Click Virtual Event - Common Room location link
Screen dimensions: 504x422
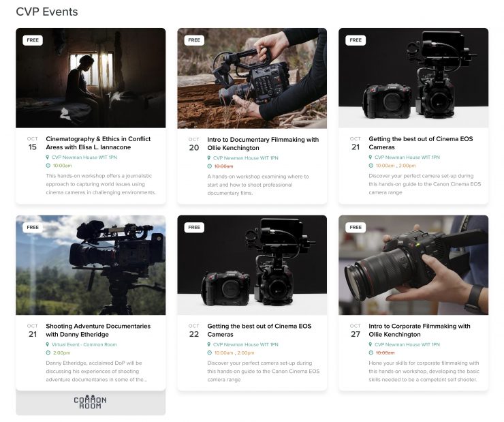(x=80, y=345)
